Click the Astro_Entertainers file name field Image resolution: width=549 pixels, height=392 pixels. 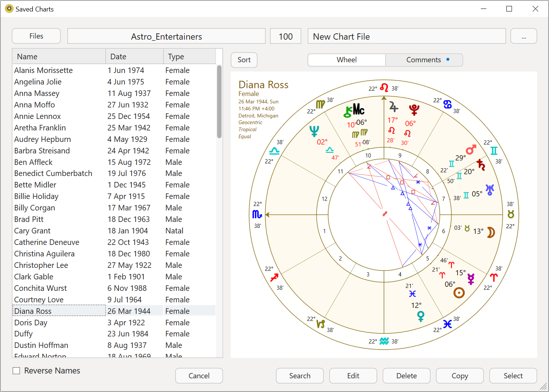coord(166,36)
